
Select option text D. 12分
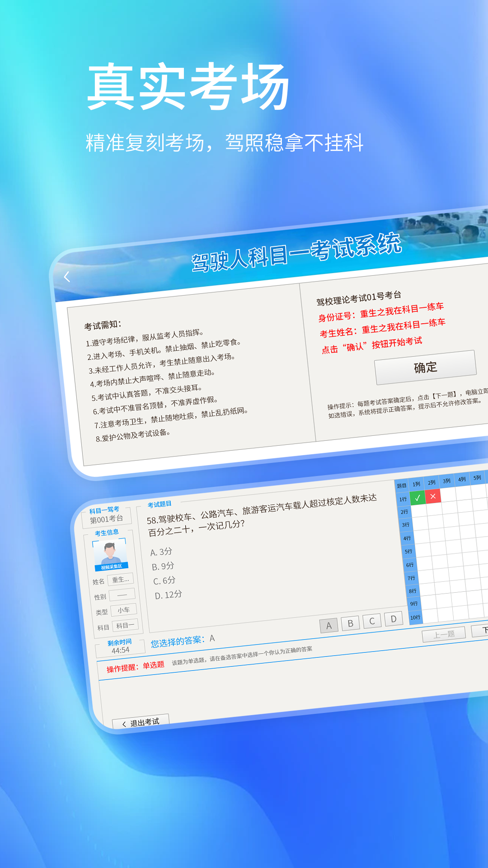coord(169,595)
